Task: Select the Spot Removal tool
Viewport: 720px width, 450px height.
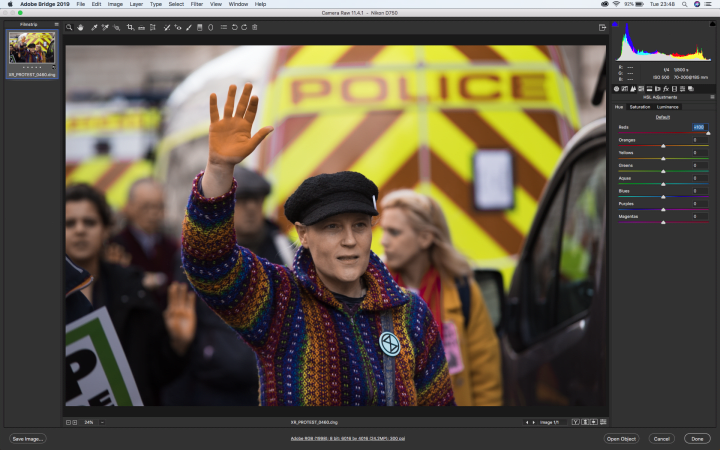Action: [167, 28]
